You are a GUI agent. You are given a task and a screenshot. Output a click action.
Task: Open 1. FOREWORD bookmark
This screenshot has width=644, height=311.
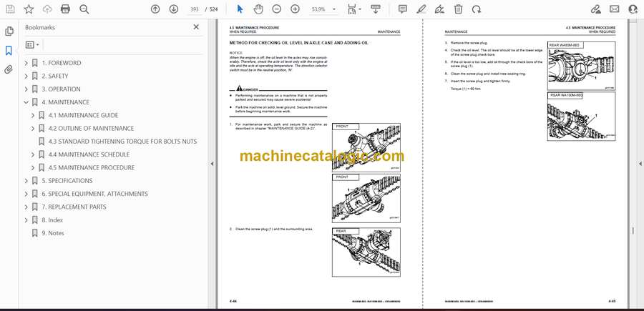click(62, 63)
